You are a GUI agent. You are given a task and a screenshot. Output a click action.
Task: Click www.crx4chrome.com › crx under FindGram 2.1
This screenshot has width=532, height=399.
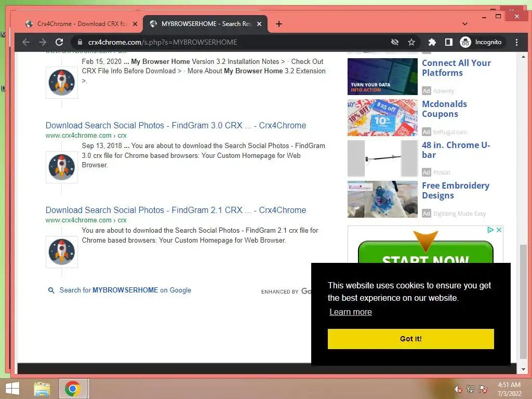point(86,220)
